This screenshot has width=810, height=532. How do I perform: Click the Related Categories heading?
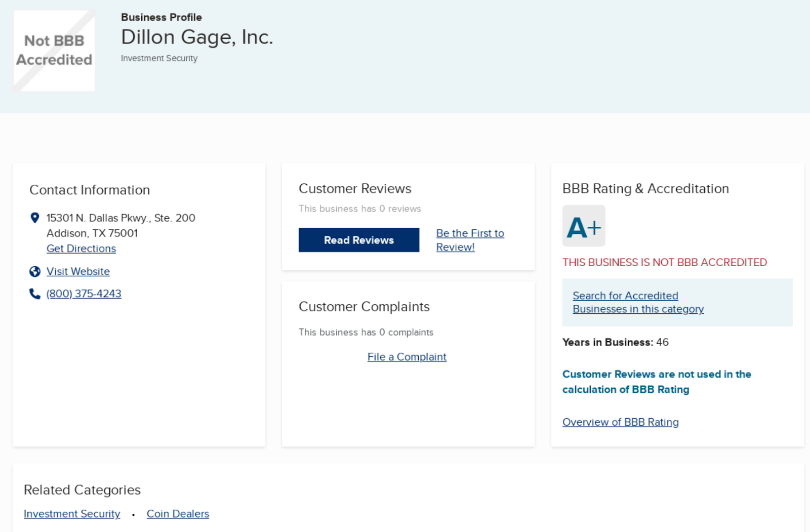[82, 490]
